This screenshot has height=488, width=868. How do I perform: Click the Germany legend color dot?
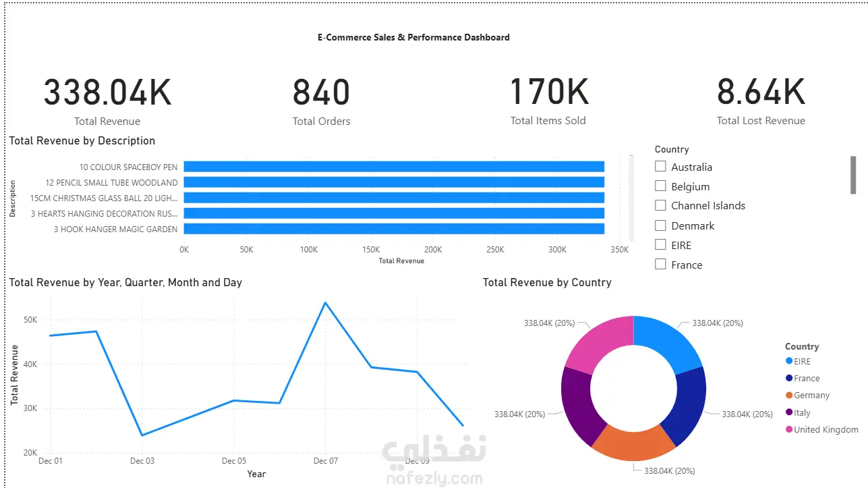(x=789, y=395)
